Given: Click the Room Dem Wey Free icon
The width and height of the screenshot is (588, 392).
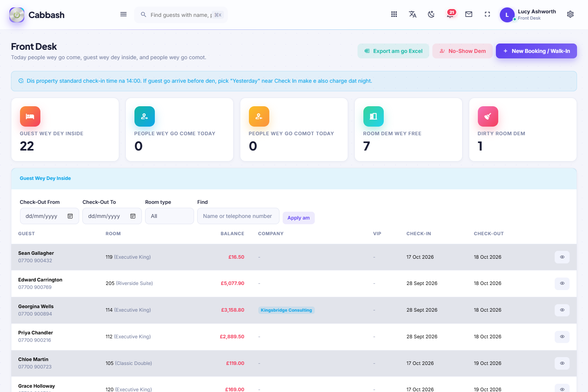Looking at the screenshot, I should coord(374,116).
